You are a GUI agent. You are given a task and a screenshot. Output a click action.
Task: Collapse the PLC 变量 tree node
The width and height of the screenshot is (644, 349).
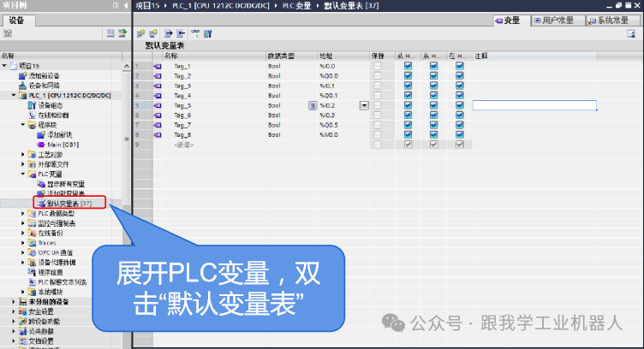click(x=23, y=174)
